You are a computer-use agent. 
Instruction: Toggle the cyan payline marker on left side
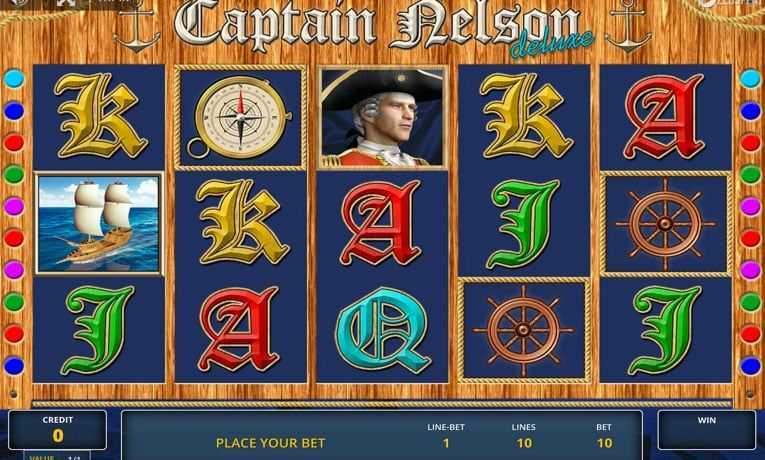tap(14, 79)
